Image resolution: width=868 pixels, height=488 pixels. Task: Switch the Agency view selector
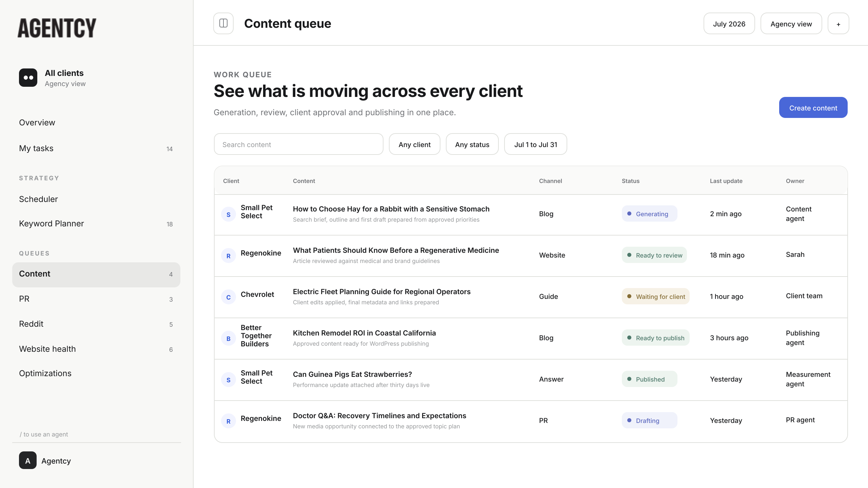791,23
